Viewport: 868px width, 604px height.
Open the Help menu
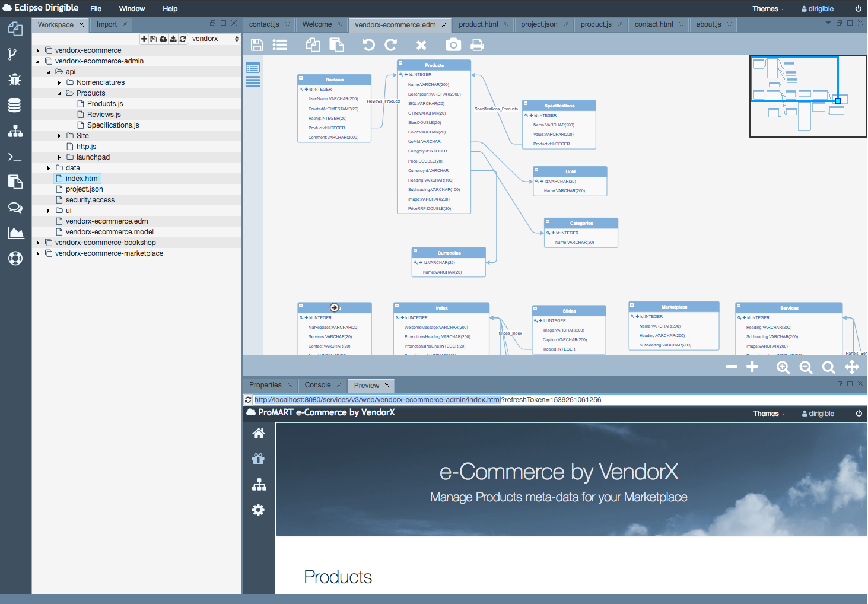click(x=170, y=9)
